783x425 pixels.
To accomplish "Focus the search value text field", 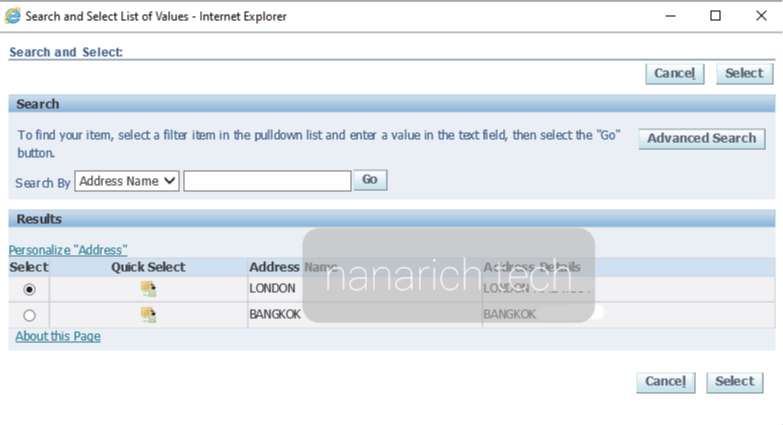I will pos(267,181).
